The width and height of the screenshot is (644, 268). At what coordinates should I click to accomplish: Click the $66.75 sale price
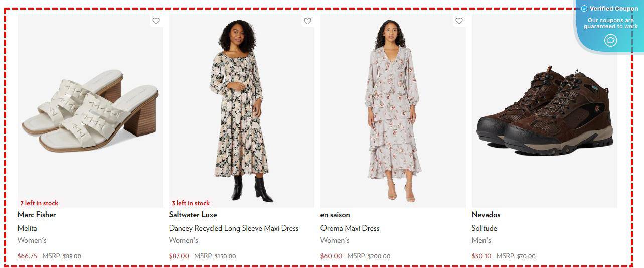point(28,256)
